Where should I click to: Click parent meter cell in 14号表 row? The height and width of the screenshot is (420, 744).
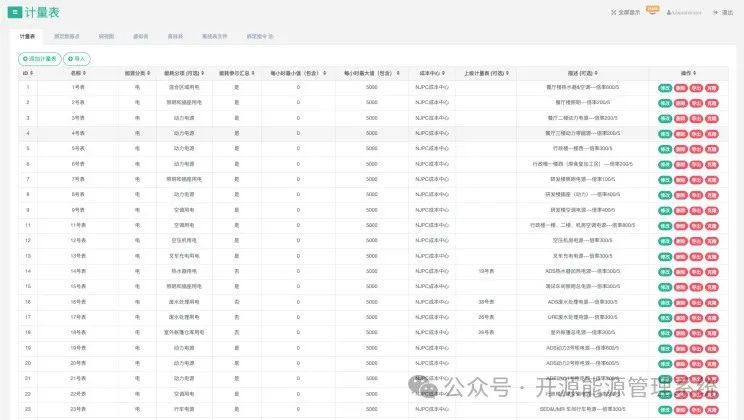(x=486, y=271)
